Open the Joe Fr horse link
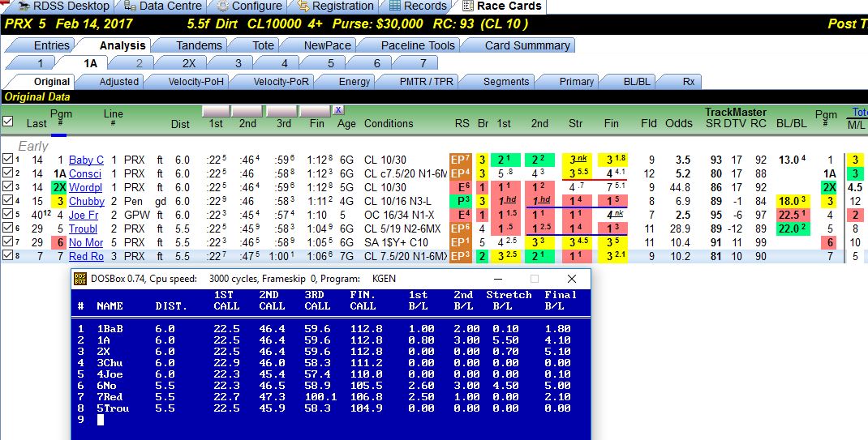868x440 pixels. (x=84, y=215)
